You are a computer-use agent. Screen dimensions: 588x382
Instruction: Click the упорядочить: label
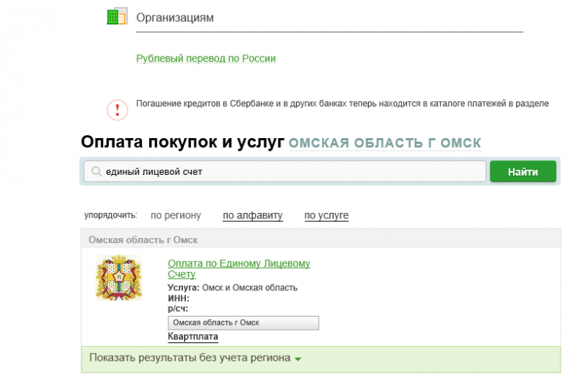click(111, 215)
